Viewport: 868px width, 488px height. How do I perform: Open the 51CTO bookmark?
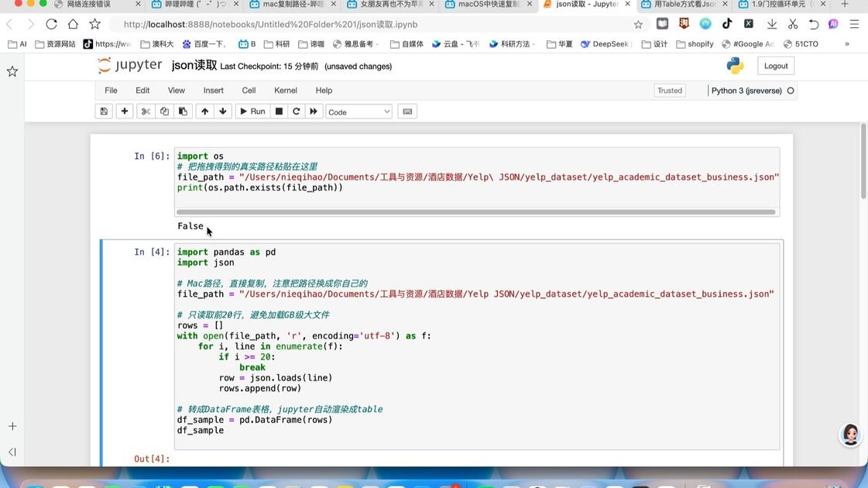click(x=801, y=43)
